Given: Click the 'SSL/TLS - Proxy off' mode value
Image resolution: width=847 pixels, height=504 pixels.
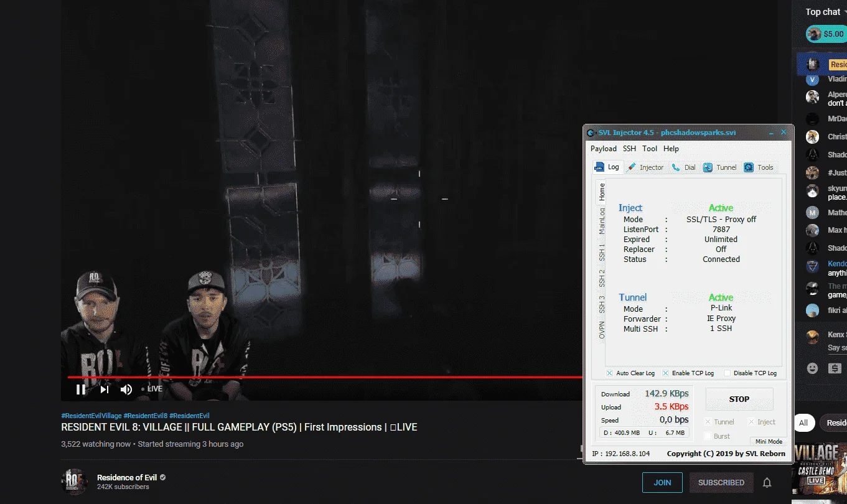Looking at the screenshot, I should point(721,220).
